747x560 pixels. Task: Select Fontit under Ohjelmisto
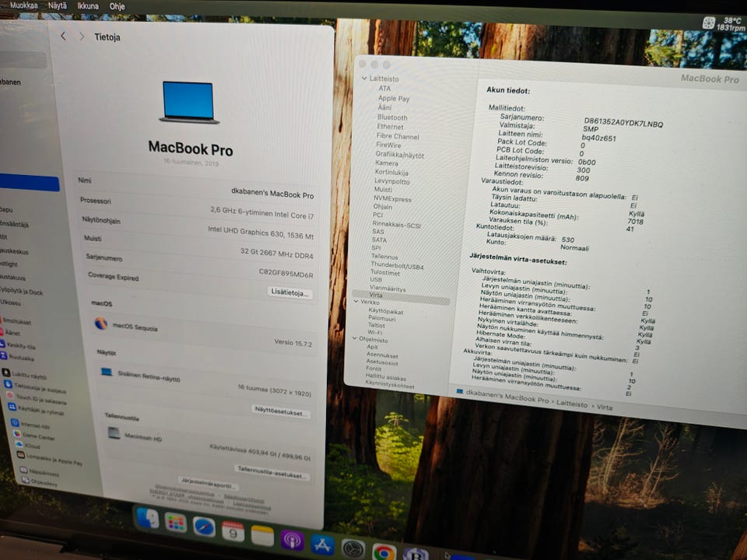[x=373, y=369]
